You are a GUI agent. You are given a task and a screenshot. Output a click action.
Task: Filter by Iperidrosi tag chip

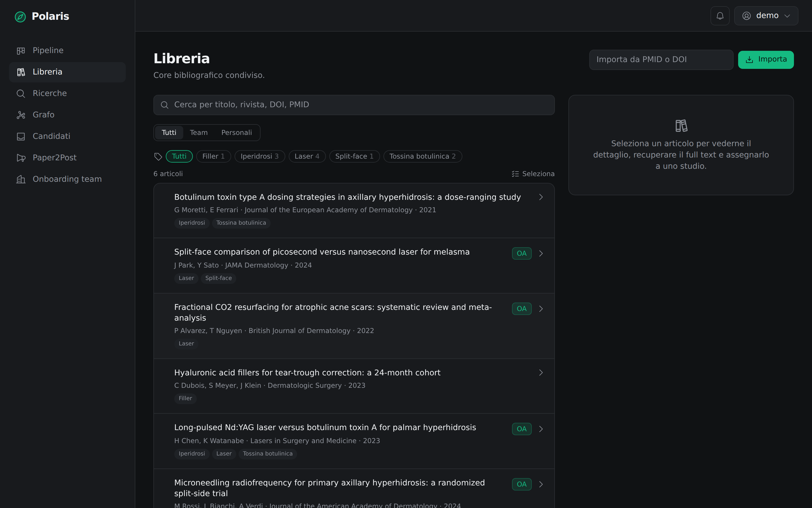(260, 156)
